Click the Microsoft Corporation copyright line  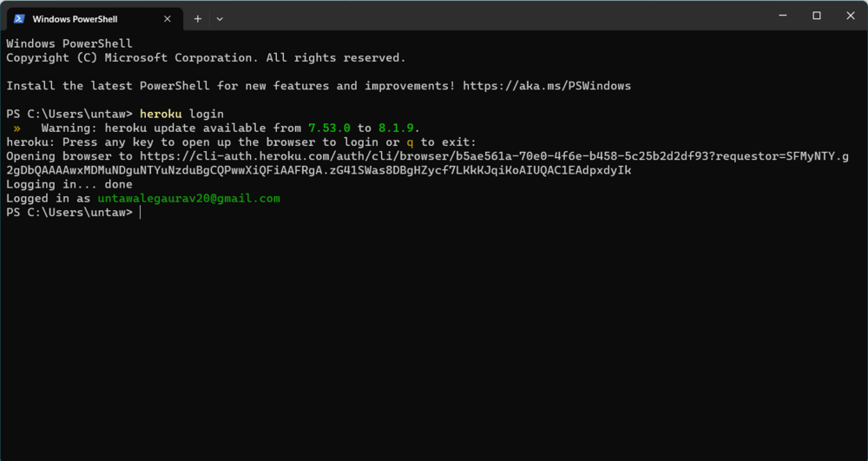206,58
